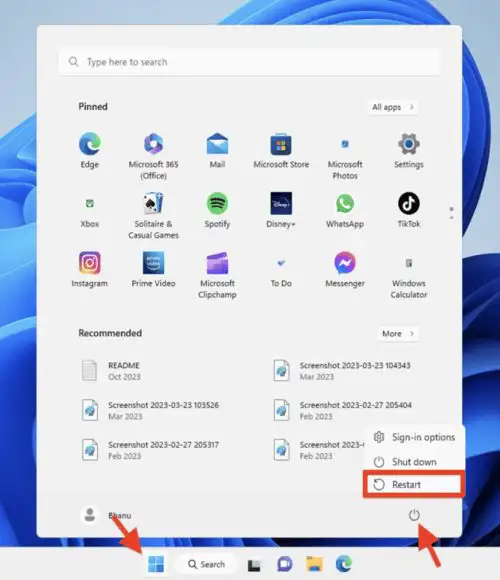Viewport: 500px width, 580px height.
Task: Choose Shut down in power menu
Action: [x=413, y=462]
